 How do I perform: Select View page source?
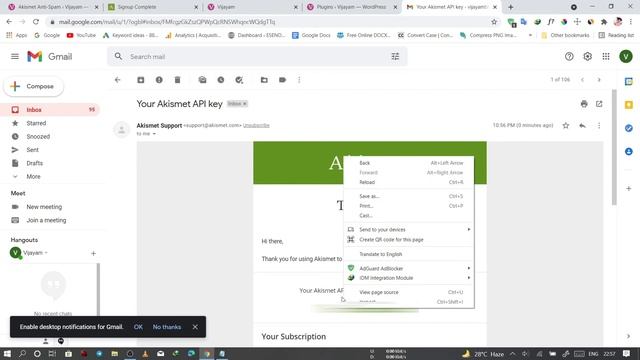[x=409, y=292]
